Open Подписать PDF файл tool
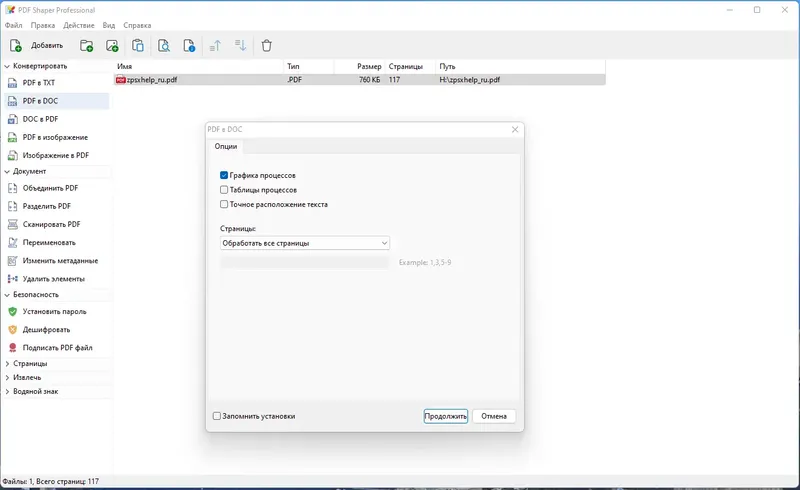This screenshot has height=490, width=800. coord(56,348)
